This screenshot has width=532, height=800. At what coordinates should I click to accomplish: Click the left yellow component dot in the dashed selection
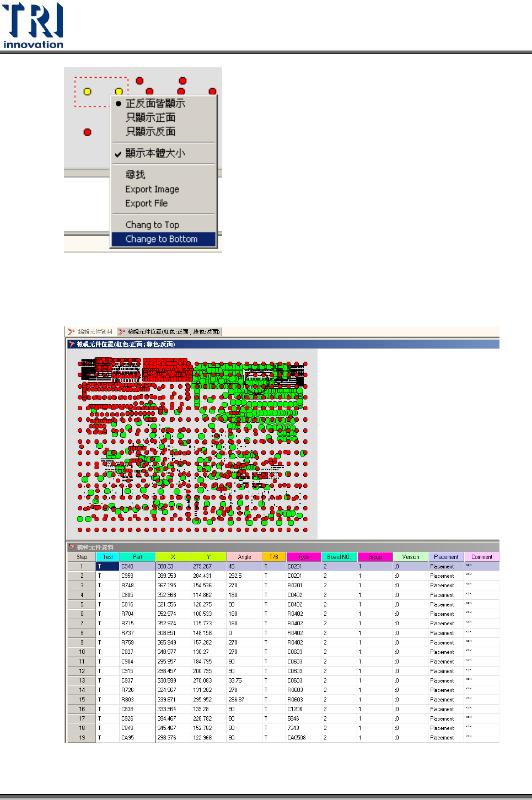click(x=87, y=92)
